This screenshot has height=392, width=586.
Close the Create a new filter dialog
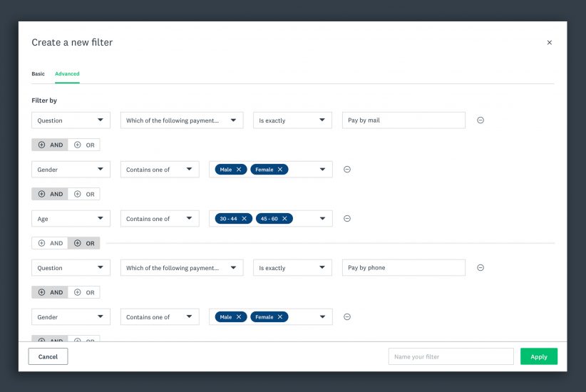click(550, 42)
